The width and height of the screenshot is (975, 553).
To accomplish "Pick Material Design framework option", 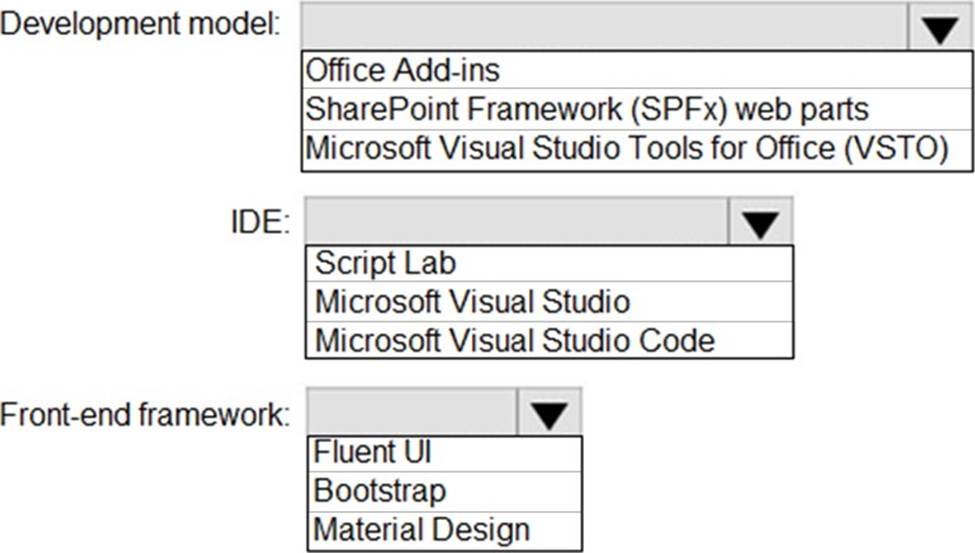I will click(x=421, y=528).
